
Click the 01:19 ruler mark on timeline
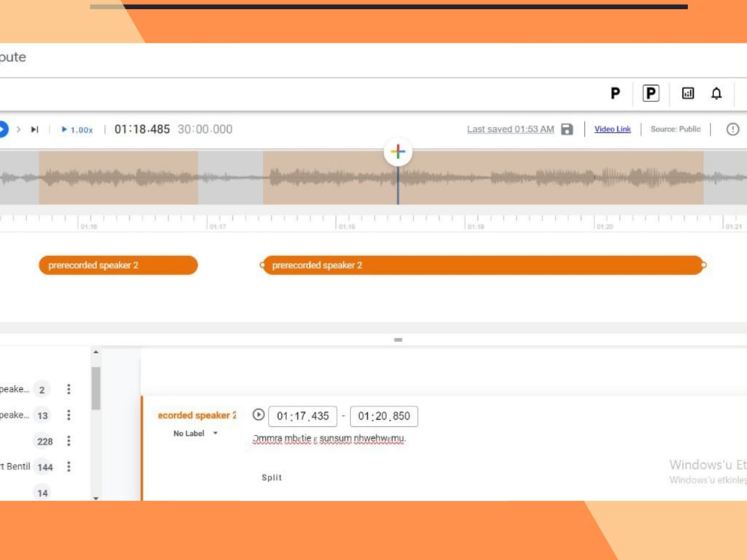point(475,226)
